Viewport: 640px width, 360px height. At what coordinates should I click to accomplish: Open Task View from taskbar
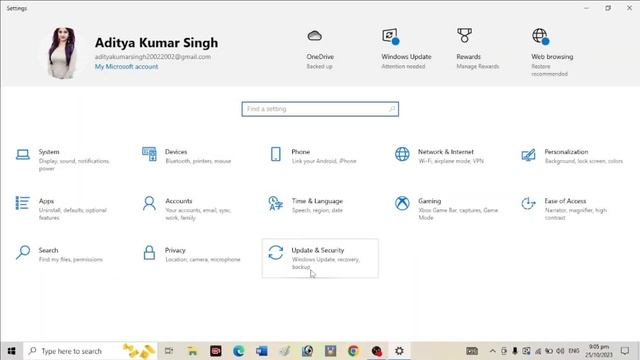pyautogui.click(x=169, y=351)
